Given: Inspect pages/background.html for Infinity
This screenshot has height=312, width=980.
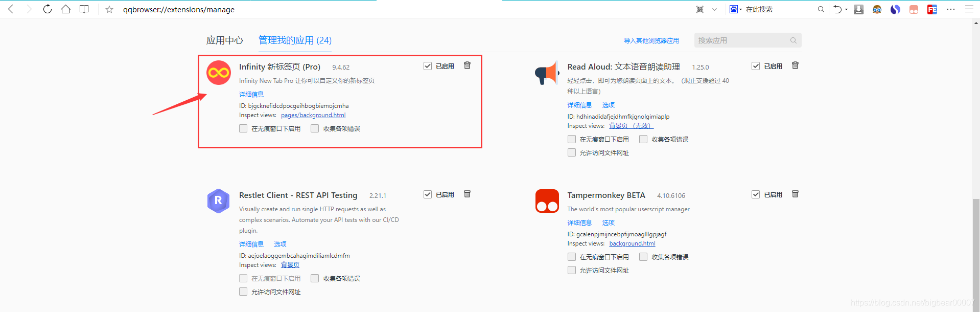Looking at the screenshot, I should pos(313,115).
